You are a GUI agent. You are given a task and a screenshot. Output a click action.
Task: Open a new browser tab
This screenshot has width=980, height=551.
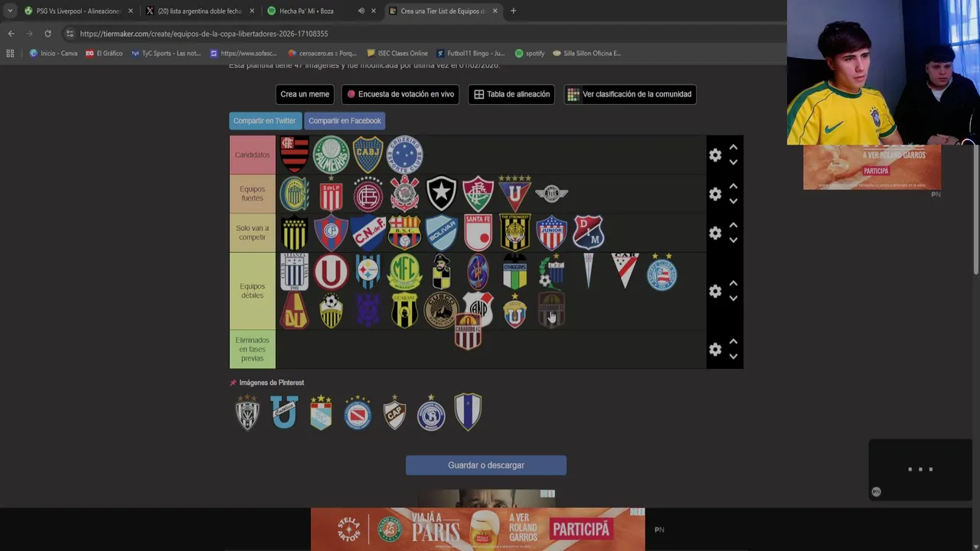click(513, 11)
